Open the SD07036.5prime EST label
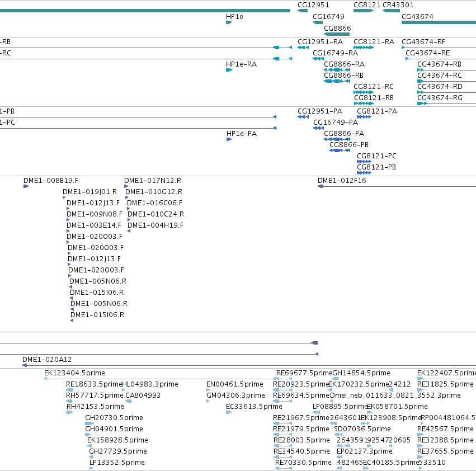476x471 pixels. pos(362,430)
